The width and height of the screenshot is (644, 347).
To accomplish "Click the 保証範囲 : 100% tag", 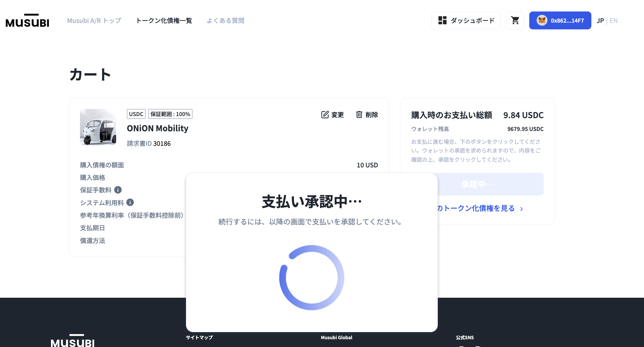I will 170,114.
